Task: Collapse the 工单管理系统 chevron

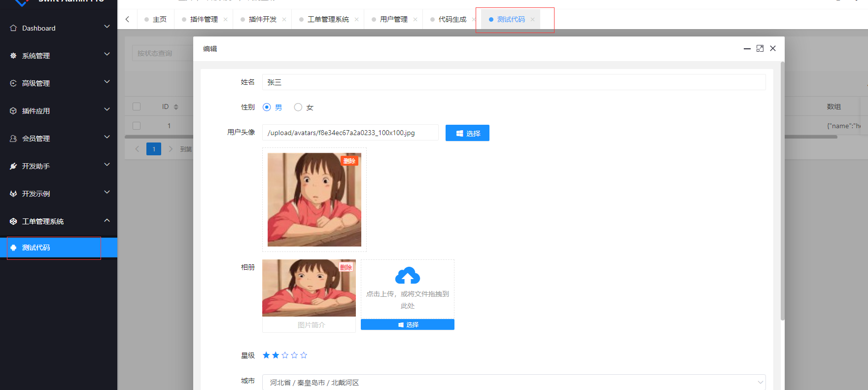Action: point(107,220)
